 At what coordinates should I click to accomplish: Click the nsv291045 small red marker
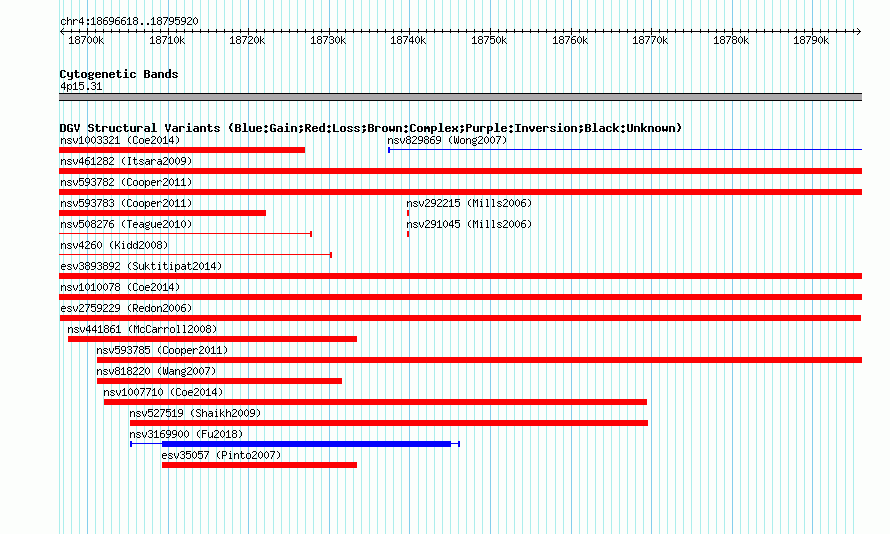point(408,234)
